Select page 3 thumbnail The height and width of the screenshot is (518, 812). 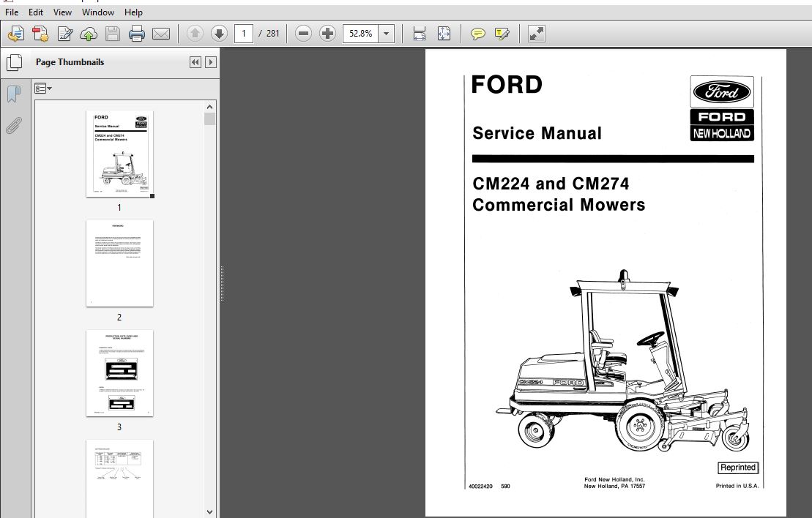[119, 373]
